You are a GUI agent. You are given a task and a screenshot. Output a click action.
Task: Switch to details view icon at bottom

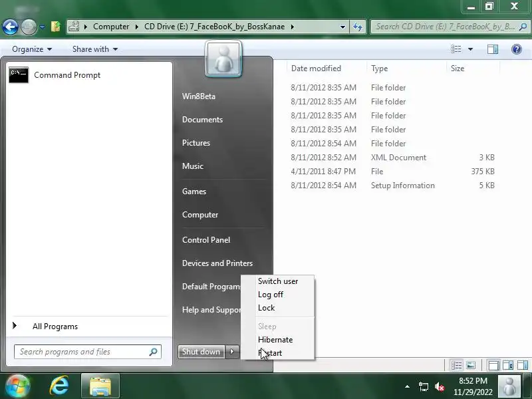click(x=456, y=365)
